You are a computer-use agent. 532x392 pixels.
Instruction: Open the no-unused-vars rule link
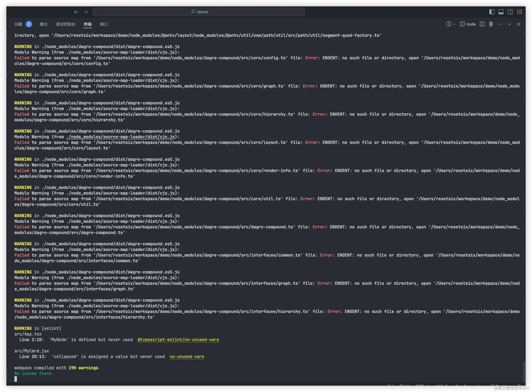tap(187, 356)
